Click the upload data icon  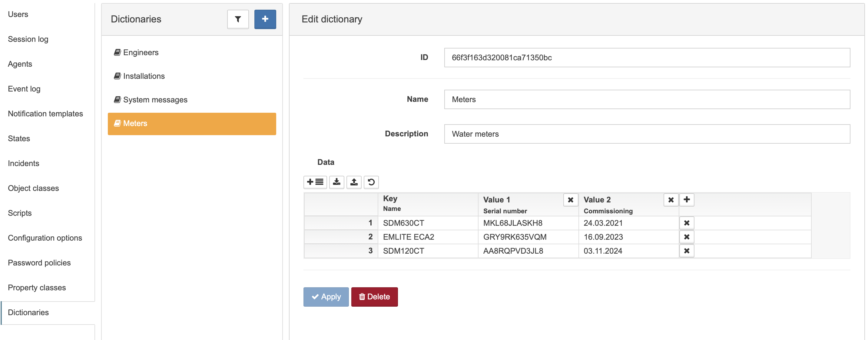[x=354, y=182]
